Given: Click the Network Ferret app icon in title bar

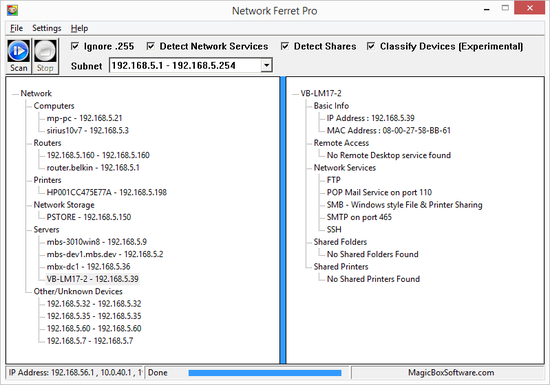Looking at the screenshot, I should pyautogui.click(x=12, y=10).
